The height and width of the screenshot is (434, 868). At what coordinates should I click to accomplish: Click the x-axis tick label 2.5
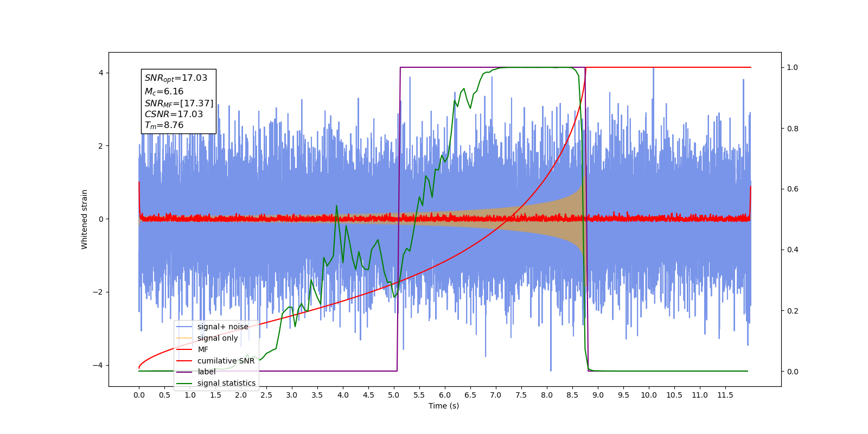pos(266,395)
